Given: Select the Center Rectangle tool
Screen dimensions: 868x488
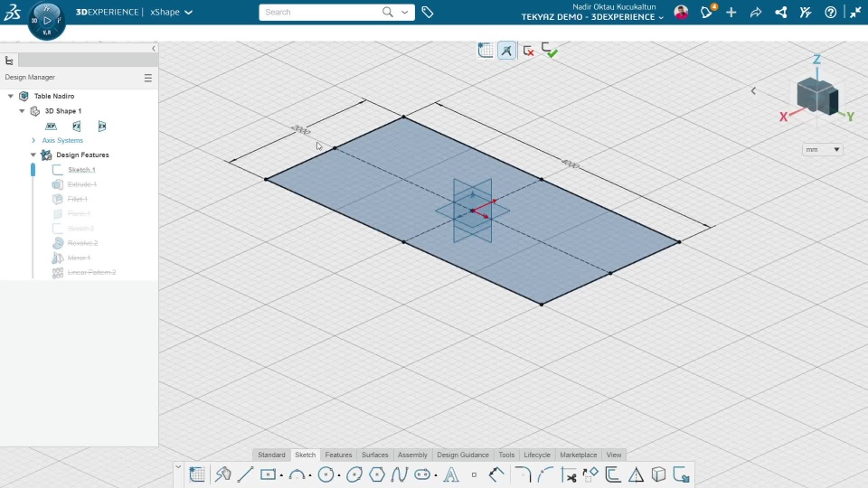Looking at the screenshot, I should click(x=268, y=474).
